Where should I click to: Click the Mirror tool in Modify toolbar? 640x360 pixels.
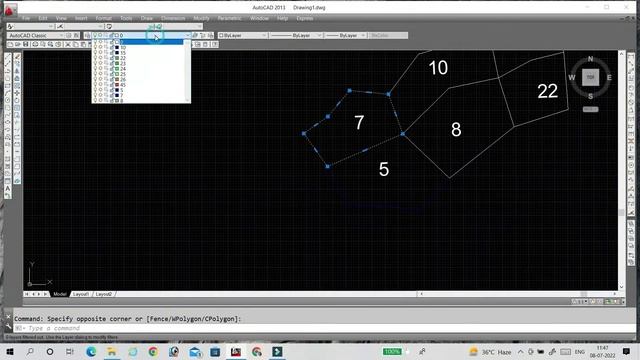click(17, 71)
